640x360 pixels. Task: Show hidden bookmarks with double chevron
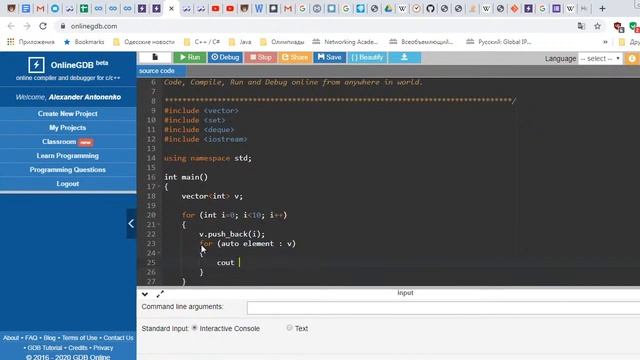[x=605, y=42]
